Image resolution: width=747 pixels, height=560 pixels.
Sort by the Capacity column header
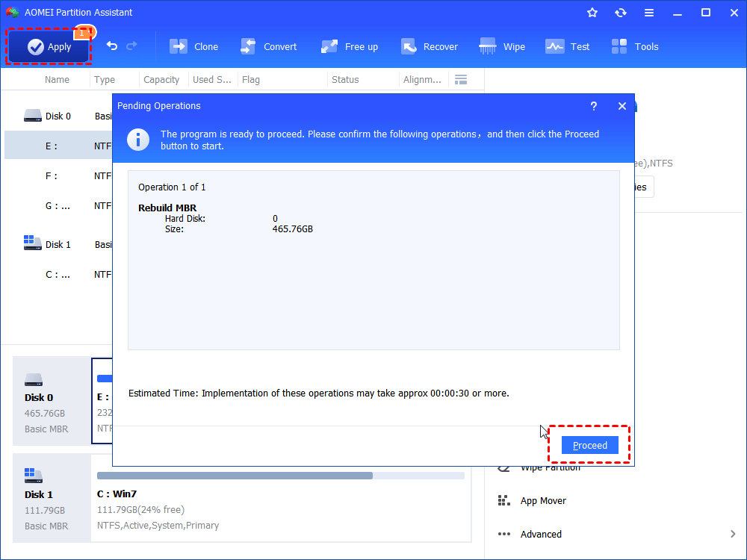coord(161,80)
